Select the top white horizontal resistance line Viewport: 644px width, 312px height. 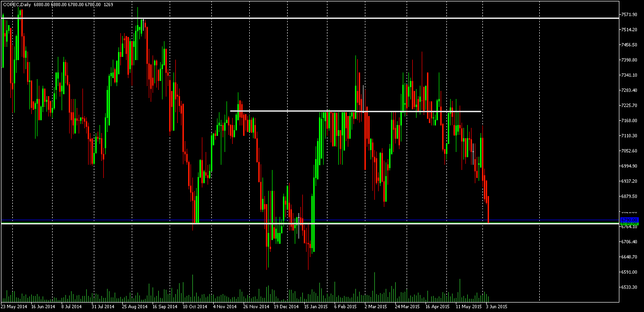click(310, 18)
